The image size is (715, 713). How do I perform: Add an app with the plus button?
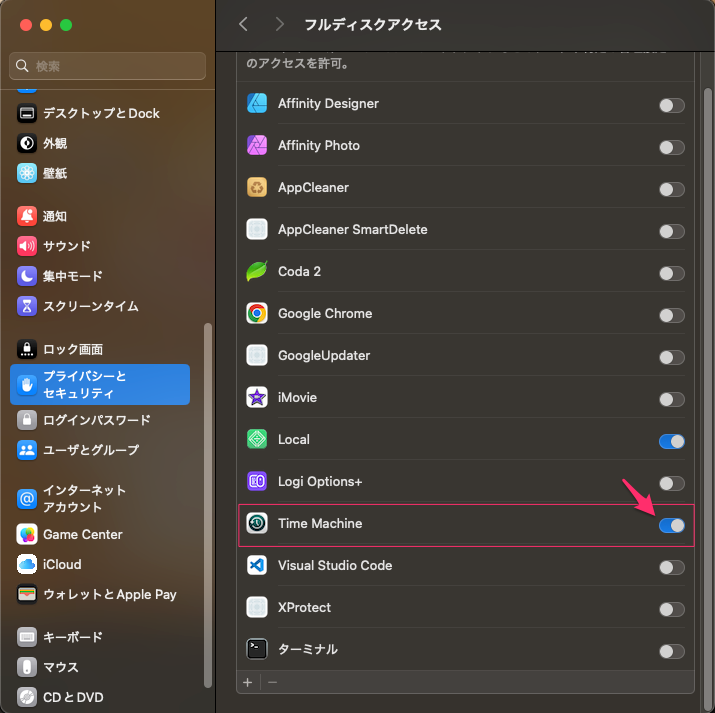point(248,681)
